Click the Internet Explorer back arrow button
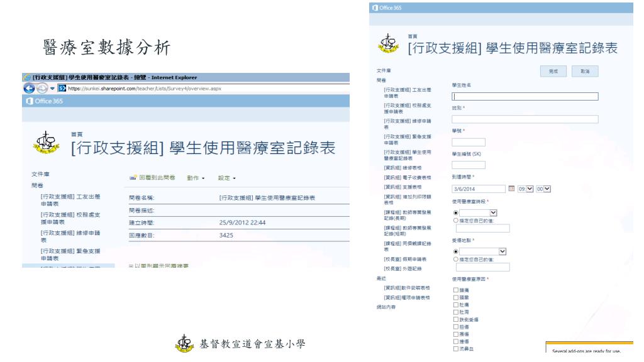This screenshot has height=362, width=644. [29, 88]
